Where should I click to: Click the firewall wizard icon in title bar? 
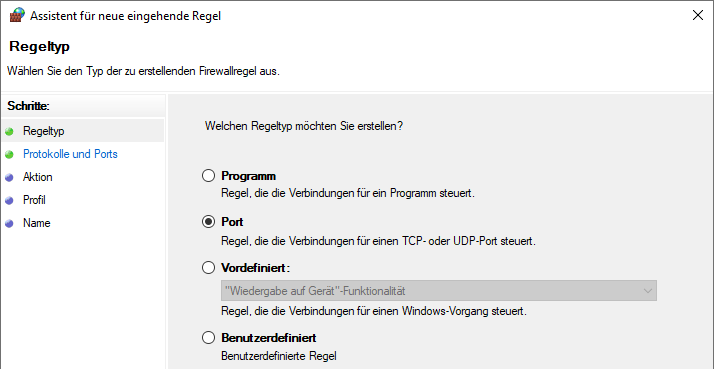click(x=17, y=15)
